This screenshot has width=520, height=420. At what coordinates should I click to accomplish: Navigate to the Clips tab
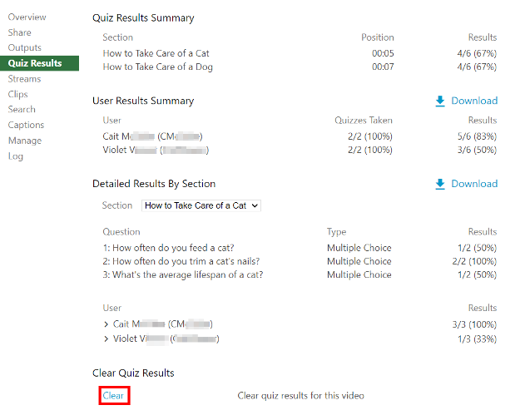click(18, 94)
